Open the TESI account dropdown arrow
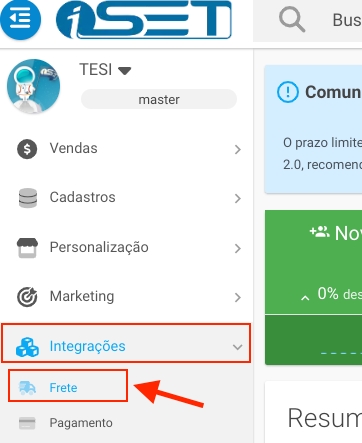Viewport: 362px width, 443px height. point(125,71)
